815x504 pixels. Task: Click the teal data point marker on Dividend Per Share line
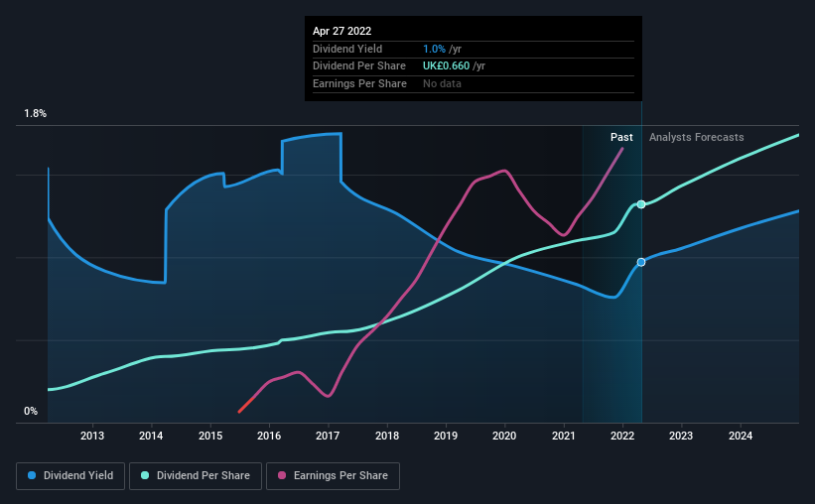point(641,204)
